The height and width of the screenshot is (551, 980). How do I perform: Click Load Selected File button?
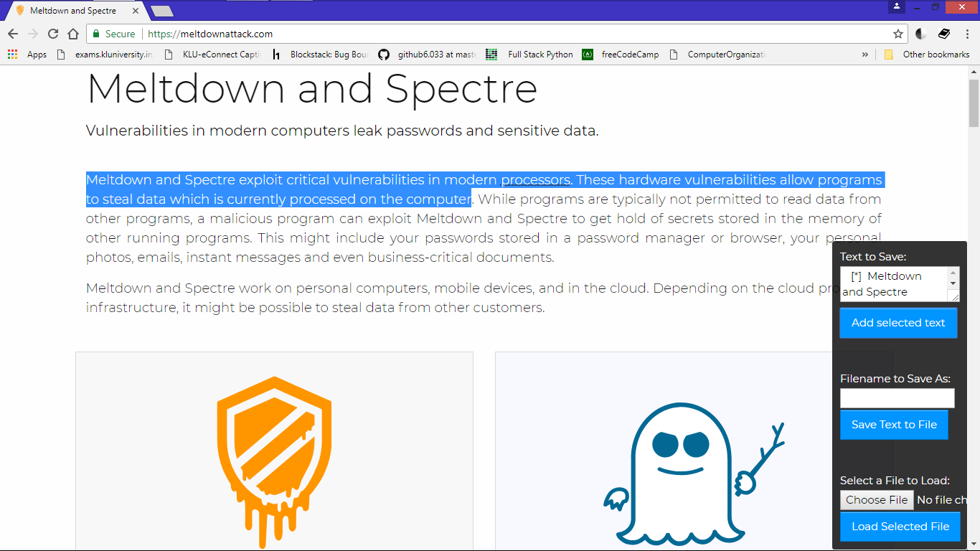(x=900, y=527)
